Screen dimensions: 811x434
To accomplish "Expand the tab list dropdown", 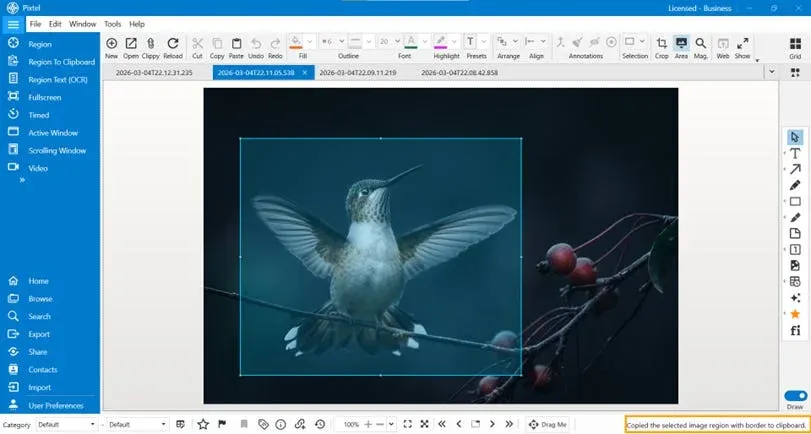I will 772,72.
